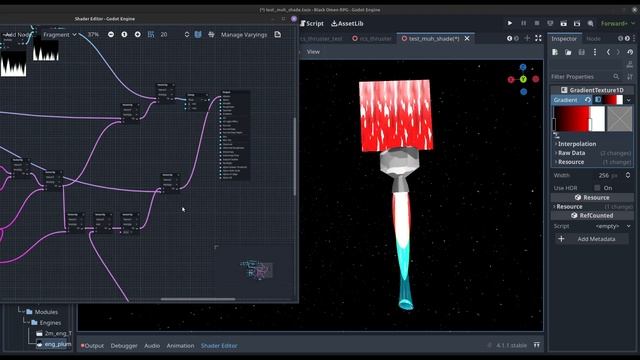640x360 pixels.
Task: Close the test_muh_shade scene tab
Action: pyautogui.click(x=467, y=39)
